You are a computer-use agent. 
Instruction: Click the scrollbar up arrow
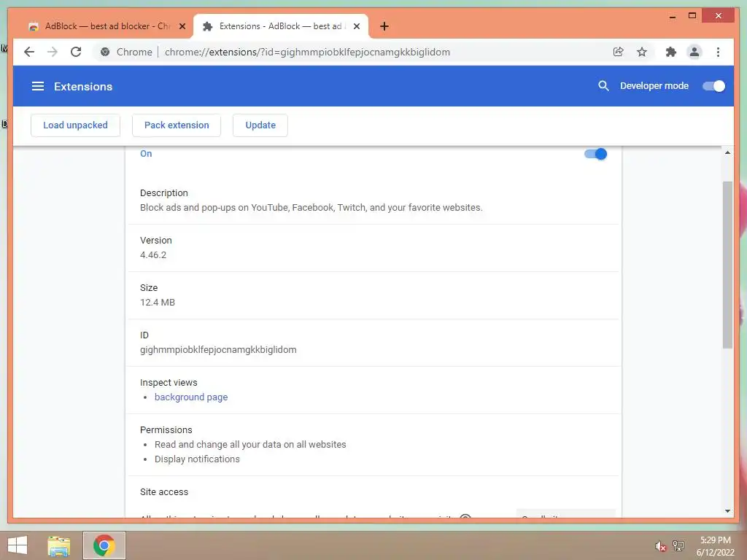pyautogui.click(x=727, y=152)
